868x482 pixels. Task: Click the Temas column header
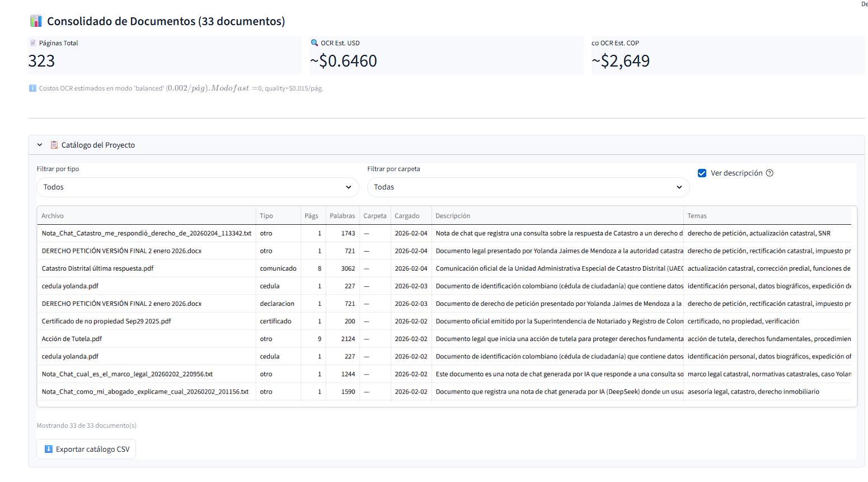pos(697,216)
